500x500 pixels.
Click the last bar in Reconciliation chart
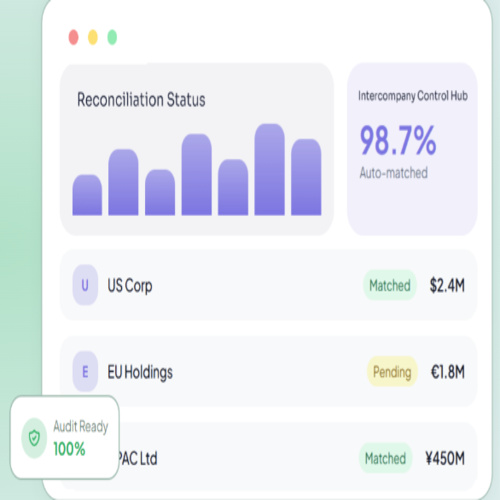point(306,177)
